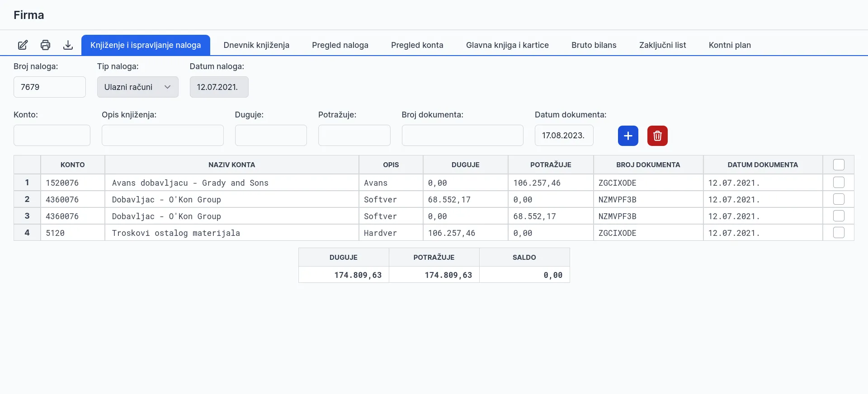Check the box for row 3 Softver

[839, 216]
